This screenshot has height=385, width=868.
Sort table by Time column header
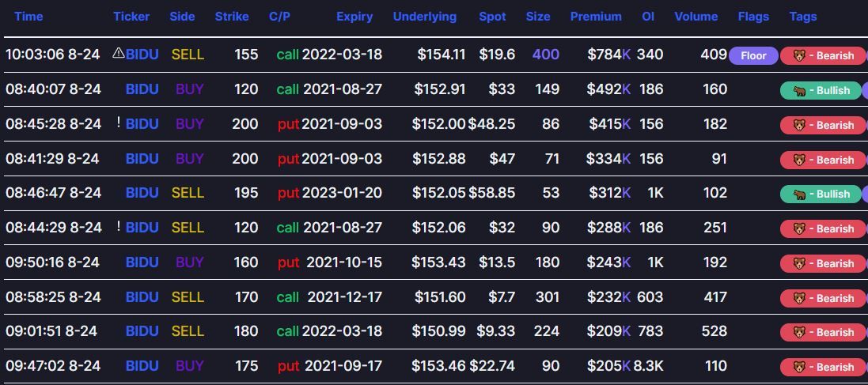(28, 17)
